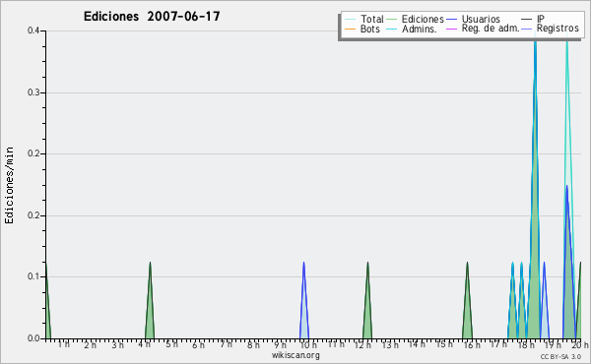Screen dimensions: 591x364
Task: Click the light teal line swatch beside Total
Action: tap(350, 20)
